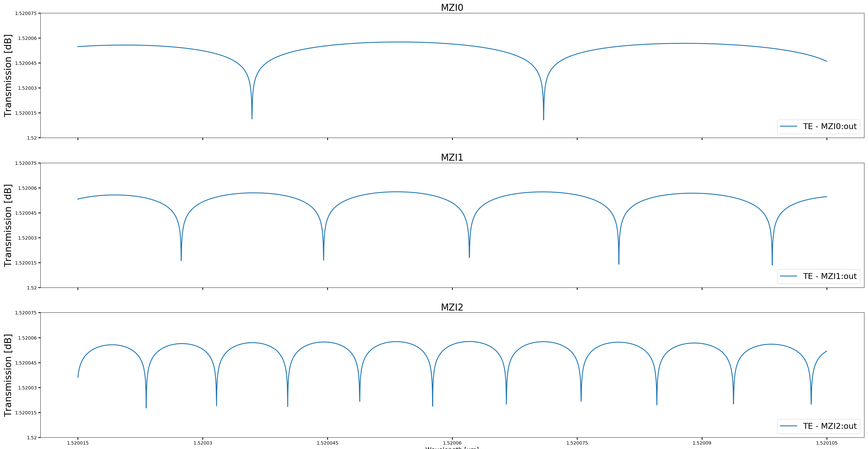Click the MZI1 Transmission [dB] axis label
Image resolution: width=868 pixels, height=449 pixels.
point(8,225)
